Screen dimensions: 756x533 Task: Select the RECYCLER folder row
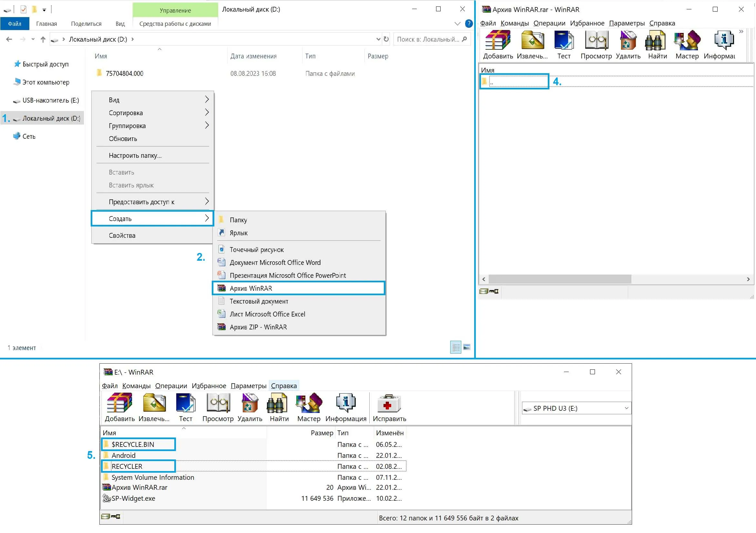[253, 466]
